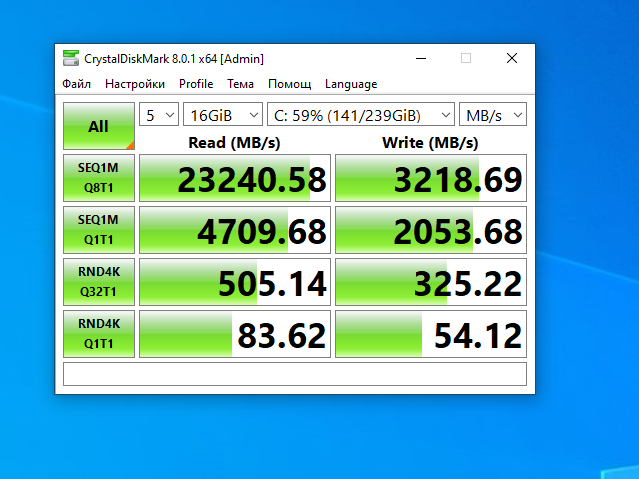Open the Тема menu
The height and width of the screenshot is (479, 639).
[x=240, y=84]
